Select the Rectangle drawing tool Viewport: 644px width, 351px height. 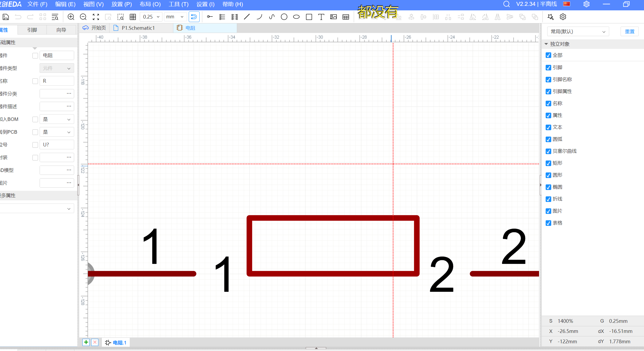point(309,17)
